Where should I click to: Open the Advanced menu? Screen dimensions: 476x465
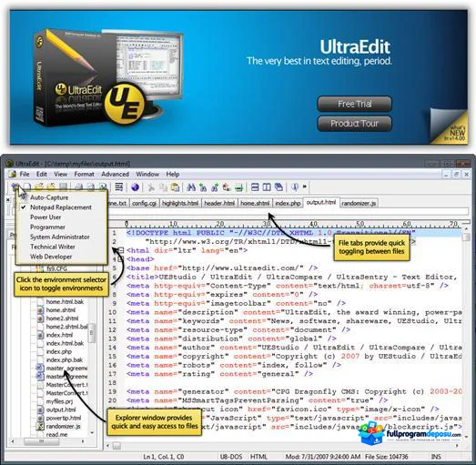pos(115,174)
